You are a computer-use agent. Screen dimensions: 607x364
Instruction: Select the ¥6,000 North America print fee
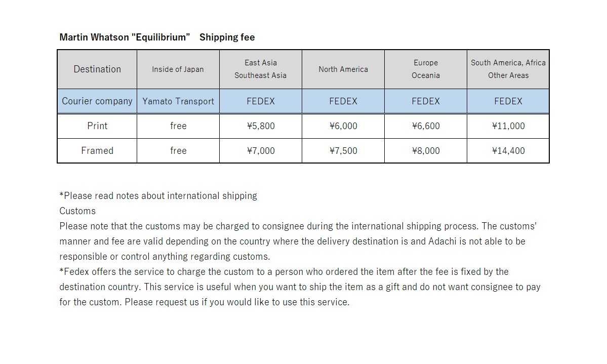tap(343, 126)
